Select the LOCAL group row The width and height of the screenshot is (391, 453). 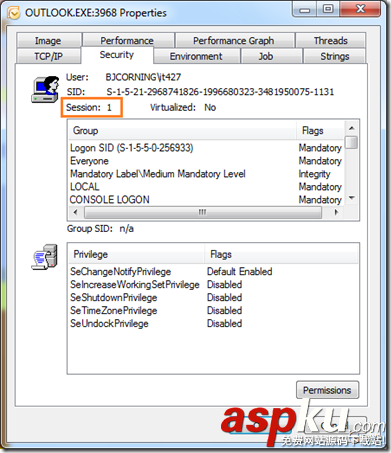[x=206, y=187]
